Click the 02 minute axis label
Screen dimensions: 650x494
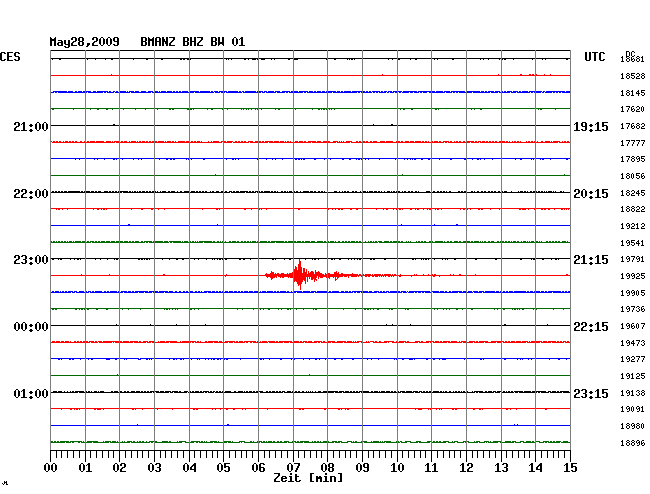119,468
